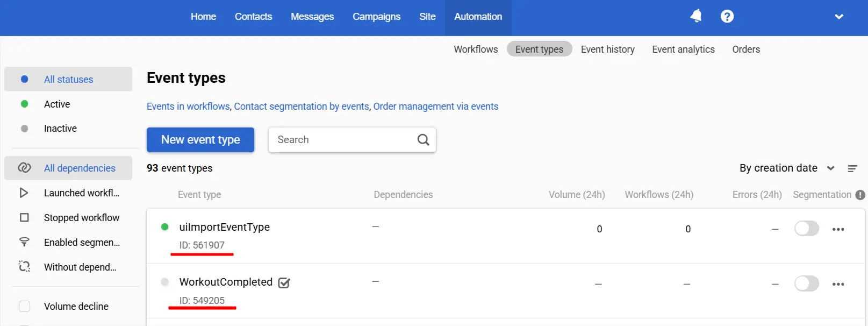The width and height of the screenshot is (868, 326).
Task: Click into the Search input field
Action: [341, 140]
